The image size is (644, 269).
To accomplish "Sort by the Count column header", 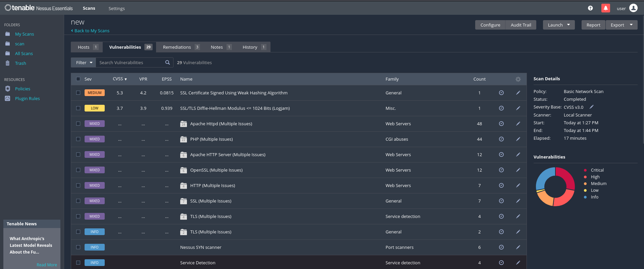I will (x=479, y=79).
